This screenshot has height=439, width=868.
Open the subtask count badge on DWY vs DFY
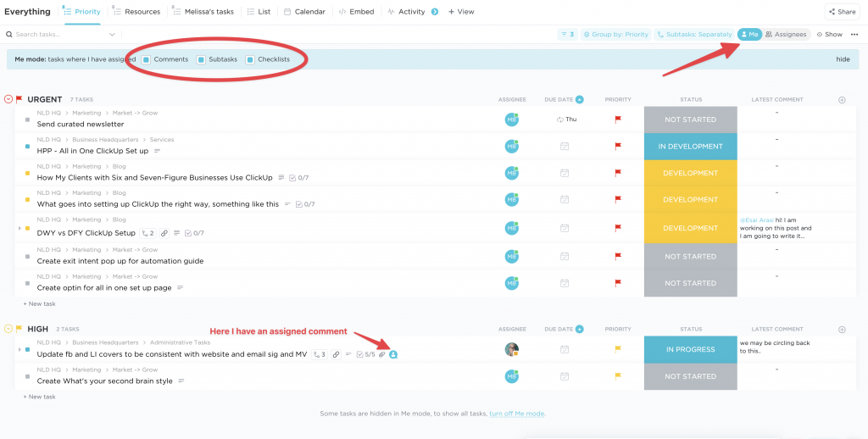coord(147,233)
